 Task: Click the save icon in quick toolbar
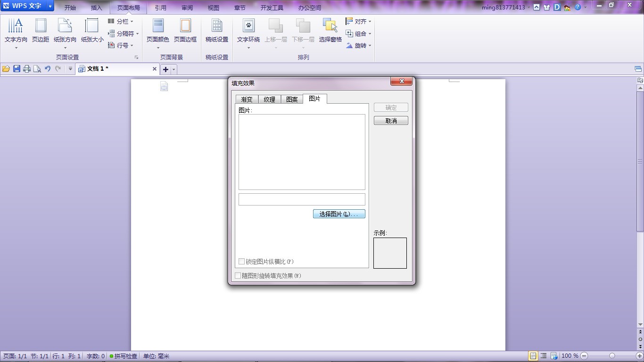pos(17,69)
